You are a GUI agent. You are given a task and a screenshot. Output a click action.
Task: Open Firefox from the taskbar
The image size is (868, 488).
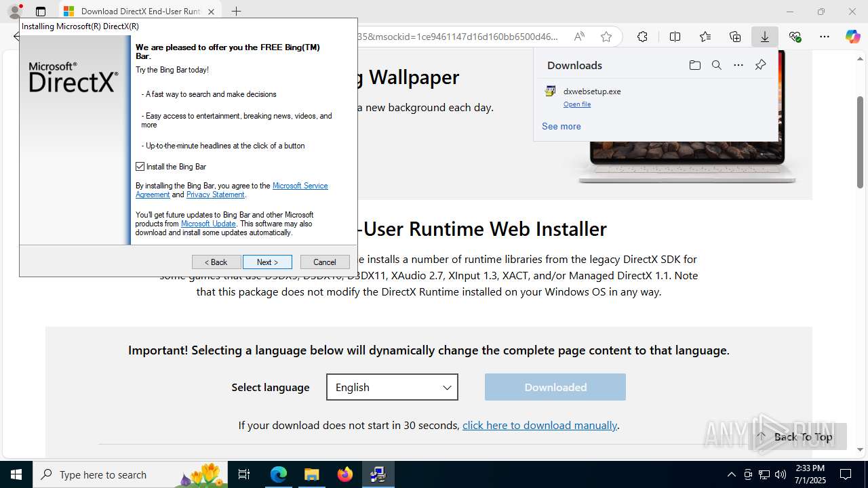tap(345, 474)
